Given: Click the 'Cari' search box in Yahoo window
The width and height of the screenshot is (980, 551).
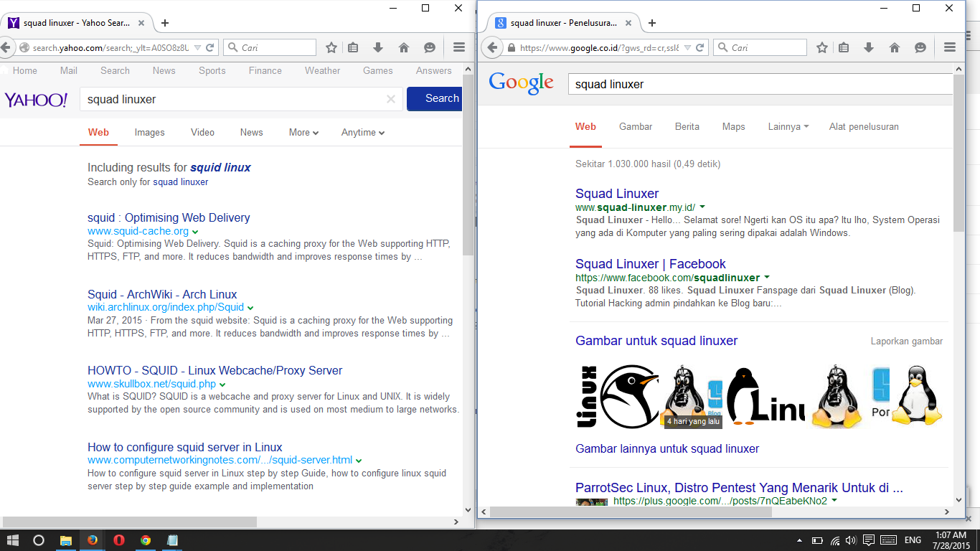Looking at the screenshot, I should coord(270,48).
